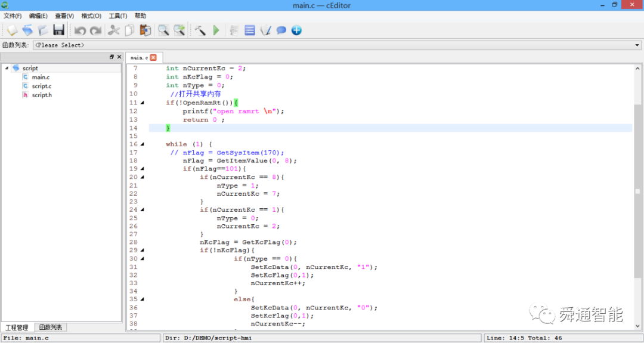This screenshot has height=343, width=644.
Task: Open the 帮助 menu
Action: tap(140, 16)
